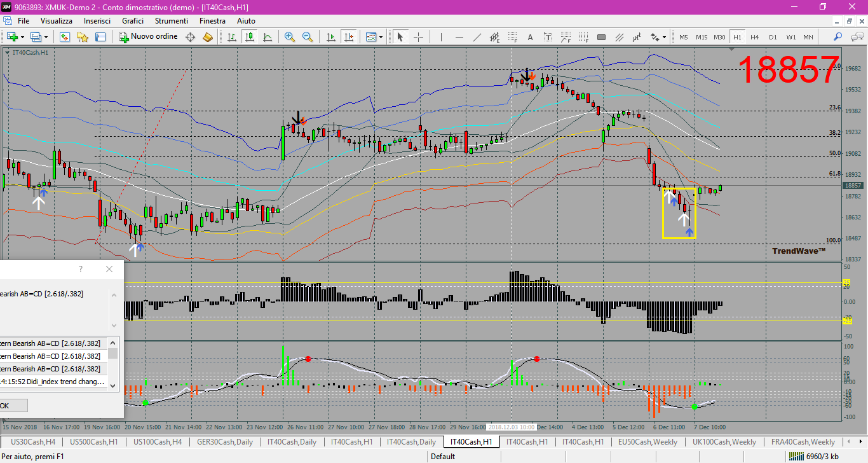This screenshot has height=463, width=868.
Task: Select the vertical line drawing tool
Action: pyautogui.click(x=441, y=37)
